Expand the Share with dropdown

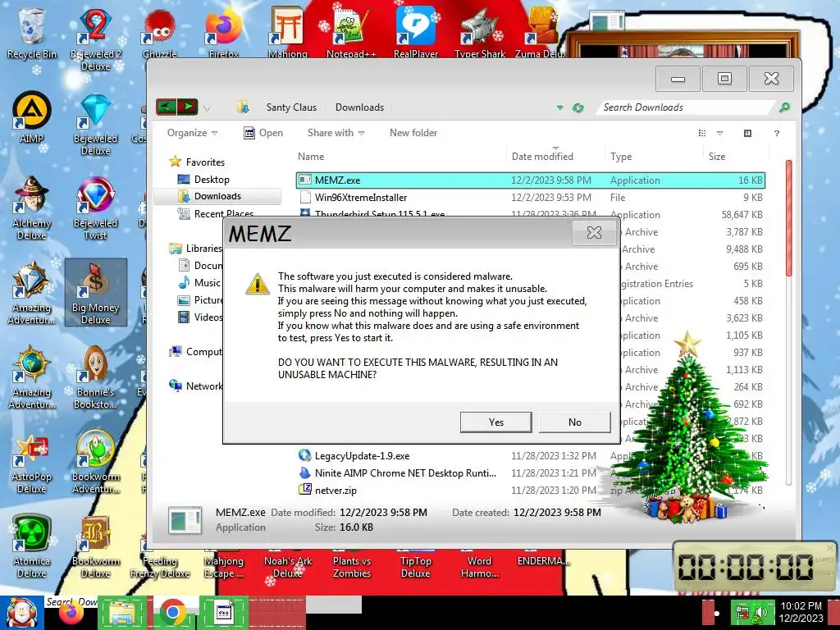click(x=336, y=133)
